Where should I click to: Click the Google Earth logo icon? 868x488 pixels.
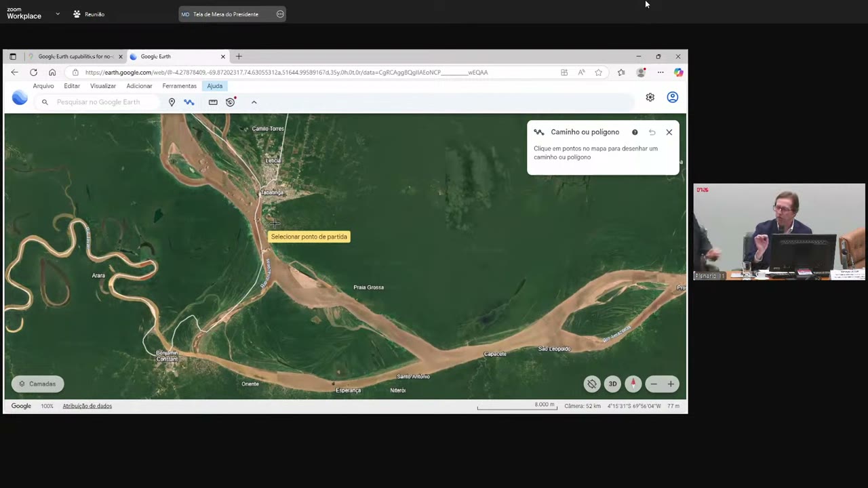pyautogui.click(x=20, y=98)
